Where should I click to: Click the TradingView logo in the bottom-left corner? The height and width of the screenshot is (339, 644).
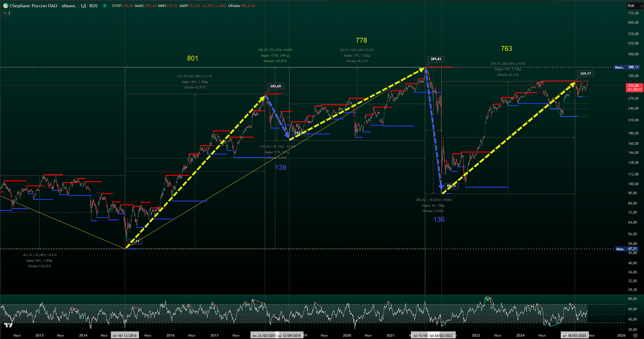point(9,325)
